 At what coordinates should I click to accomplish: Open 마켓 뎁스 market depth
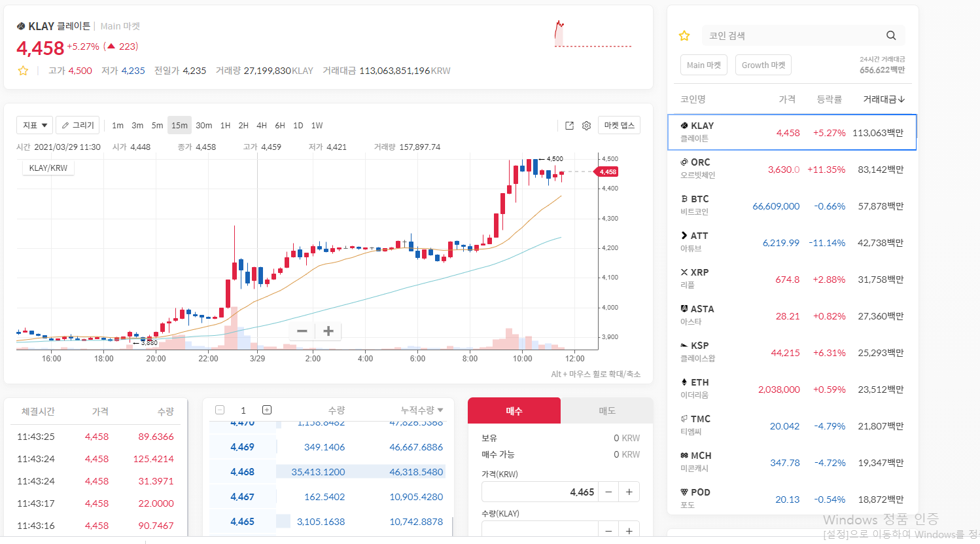pyautogui.click(x=619, y=126)
